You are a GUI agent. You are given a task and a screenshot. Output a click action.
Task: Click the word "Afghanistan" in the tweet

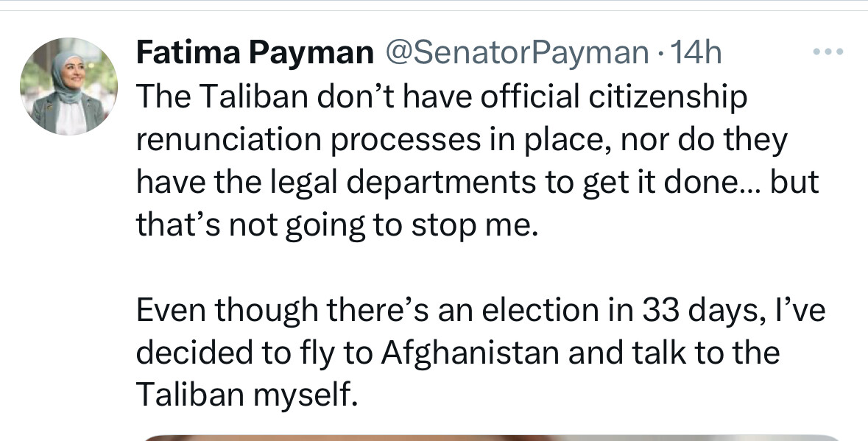pos(465,353)
